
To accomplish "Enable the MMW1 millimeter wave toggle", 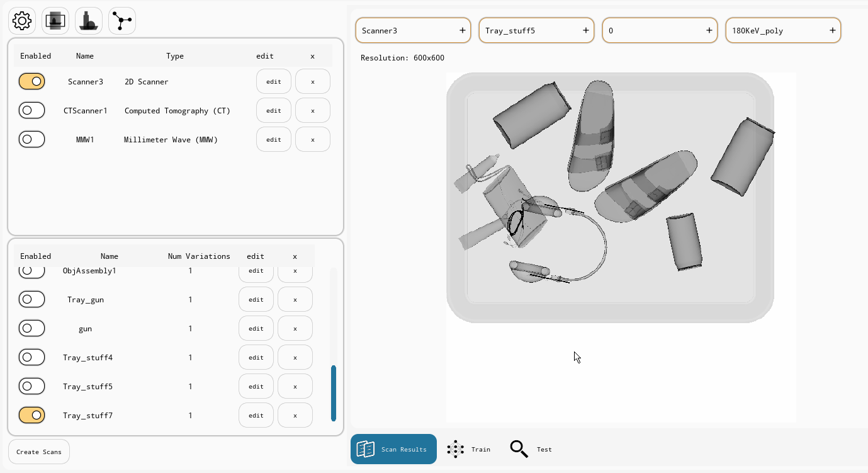I will coord(31,139).
